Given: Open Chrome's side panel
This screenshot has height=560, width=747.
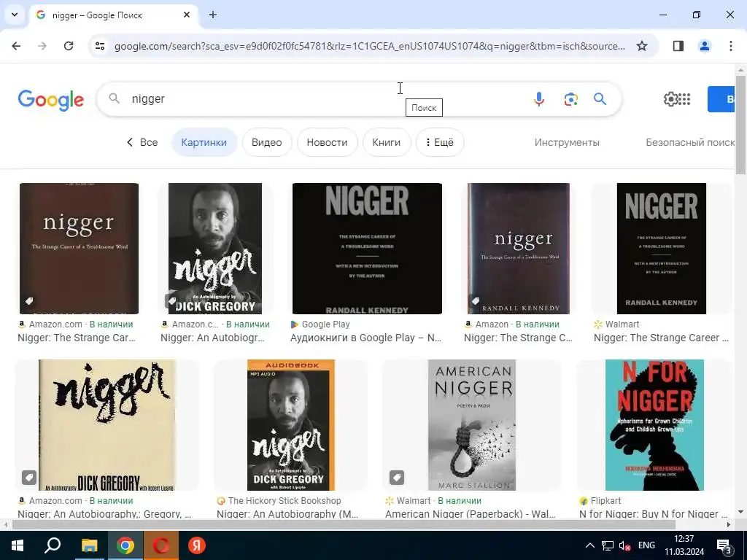Looking at the screenshot, I should (x=678, y=46).
